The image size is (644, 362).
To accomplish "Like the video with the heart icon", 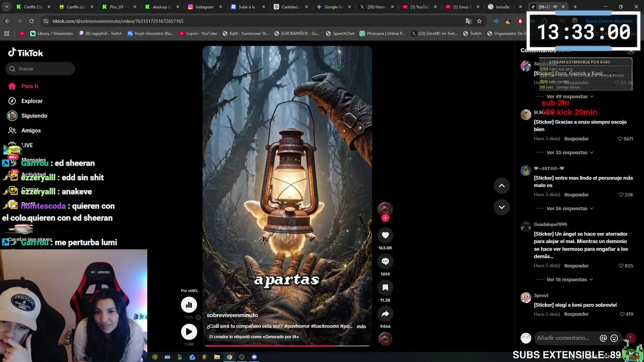I will point(385,235).
